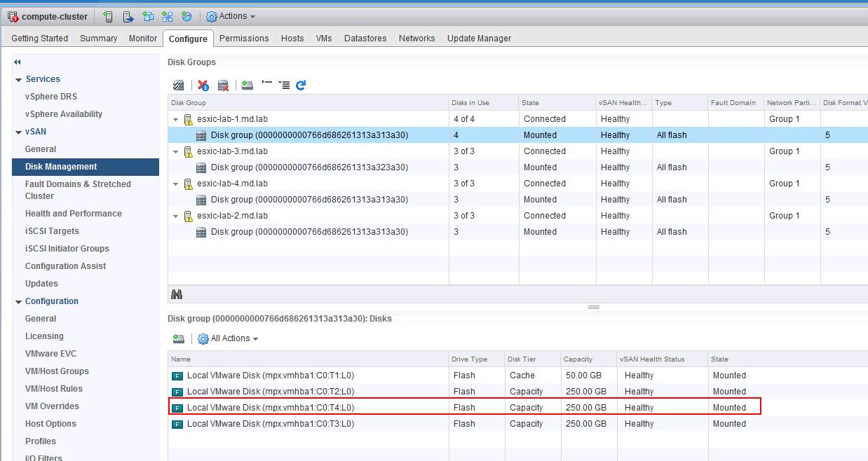This screenshot has width=868, height=461.
Task: Collapse the esxic-lab-4.md.lab host row
Action: click(x=176, y=184)
